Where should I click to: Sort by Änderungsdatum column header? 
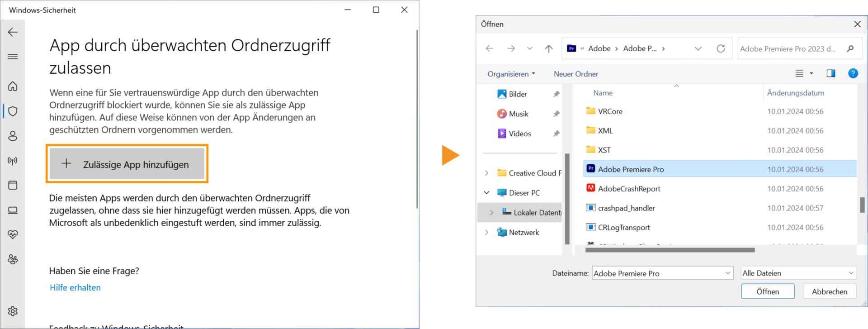coord(796,93)
